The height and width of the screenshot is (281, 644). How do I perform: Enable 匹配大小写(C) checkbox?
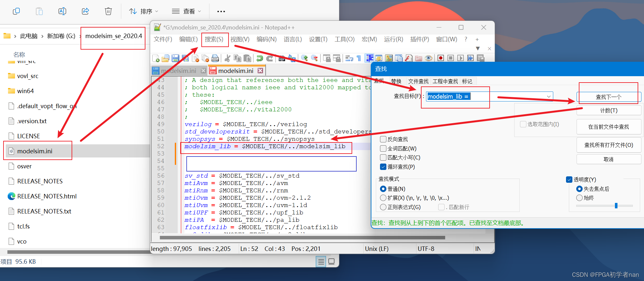(383, 157)
